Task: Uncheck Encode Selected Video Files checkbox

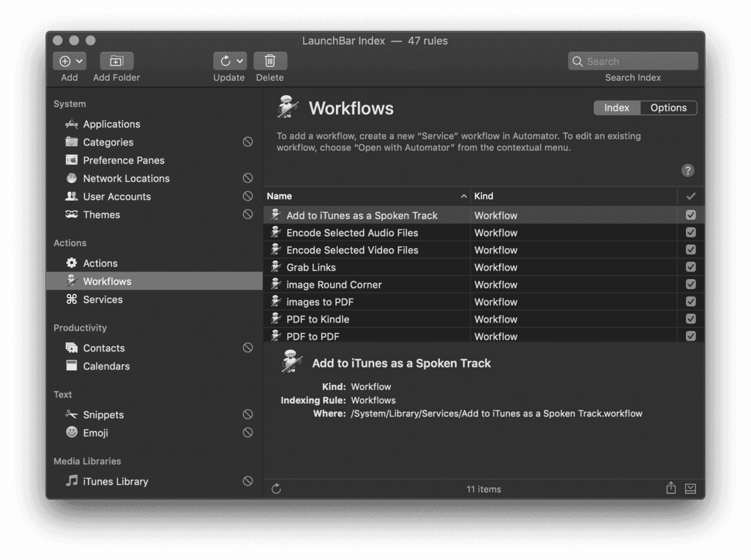Action: pyautogui.click(x=691, y=249)
